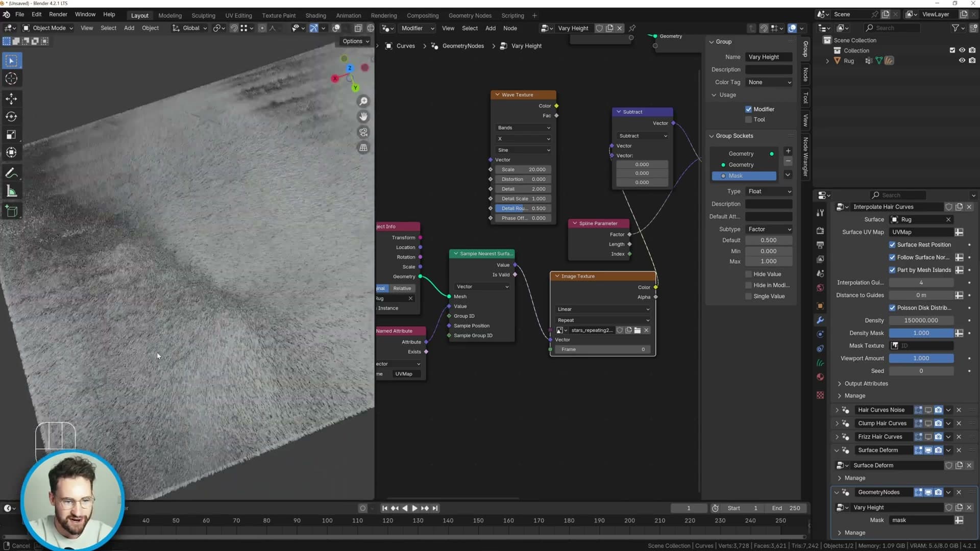
Task: Switch to the Shading workspace tab
Action: tap(315, 15)
